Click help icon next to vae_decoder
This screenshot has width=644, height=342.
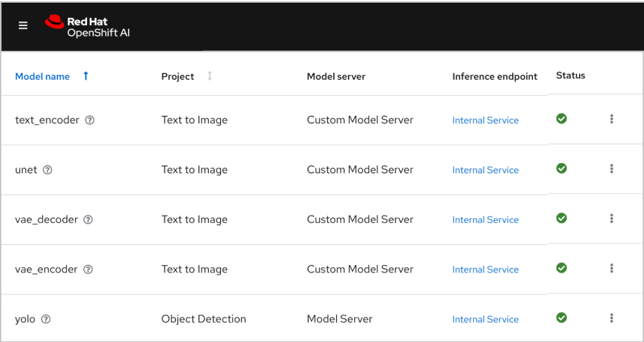tap(88, 220)
